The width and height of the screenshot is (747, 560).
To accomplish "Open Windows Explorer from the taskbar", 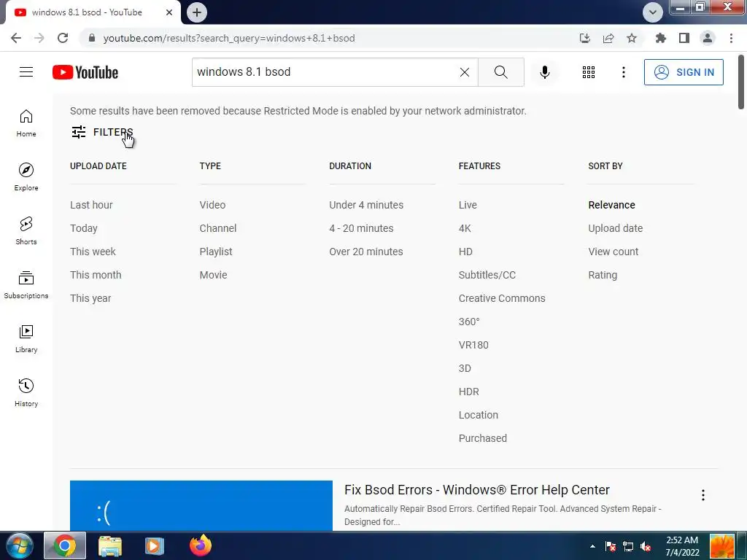I will point(110,545).
